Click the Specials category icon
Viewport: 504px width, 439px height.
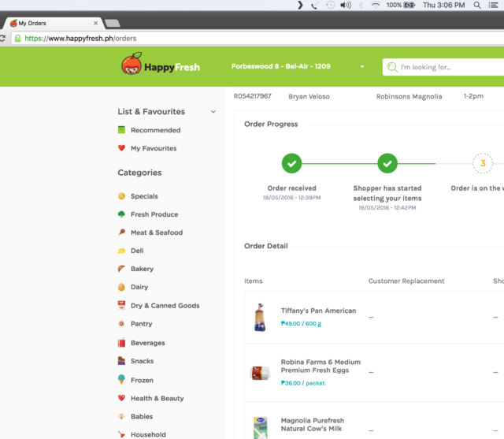pos(121,196)
